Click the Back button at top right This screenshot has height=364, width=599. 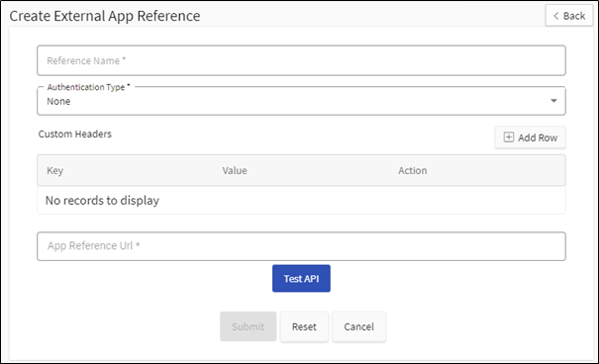(569, 16)
